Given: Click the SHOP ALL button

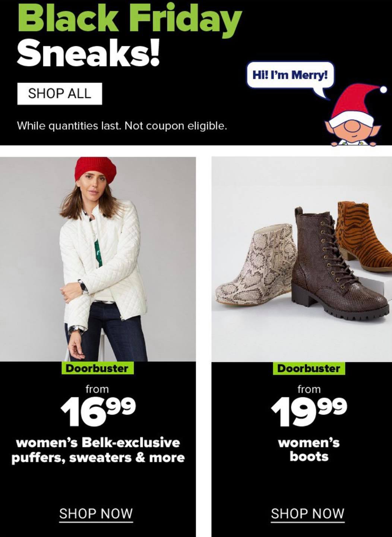Looking at the screenshot, I should point(60,94).
